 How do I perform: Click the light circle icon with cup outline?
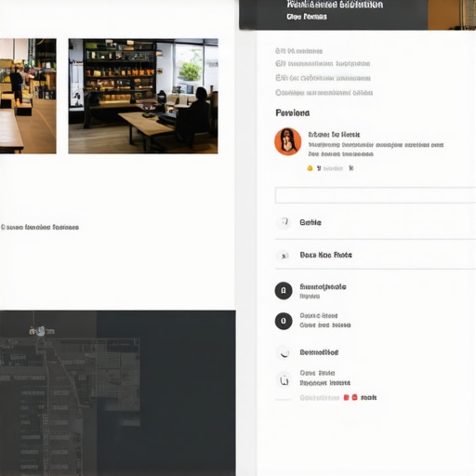(284, 379)
